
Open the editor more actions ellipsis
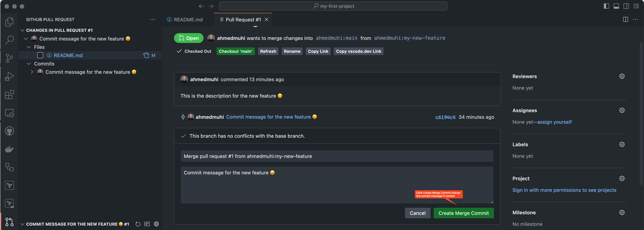pos(635,19)
